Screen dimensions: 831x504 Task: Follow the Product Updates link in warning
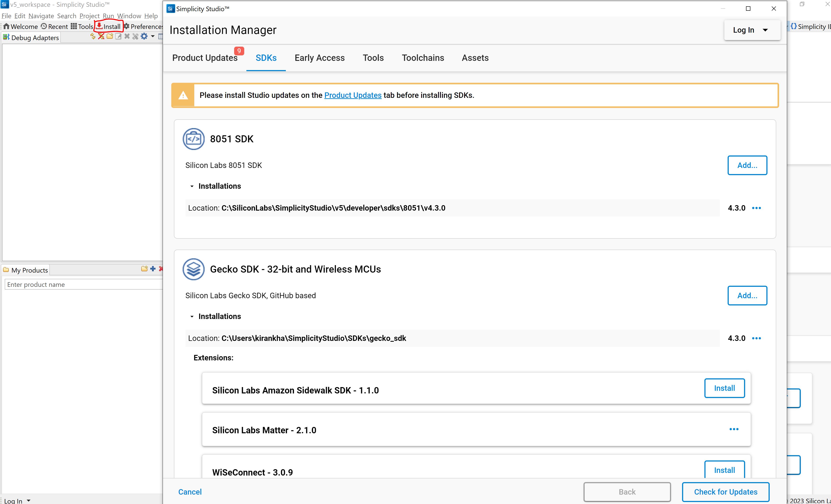353,95
